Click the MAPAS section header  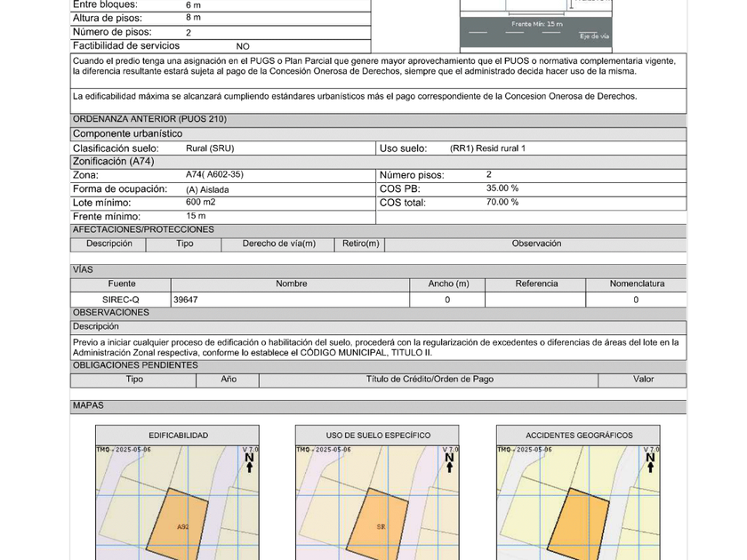click(x=88, y=405)
